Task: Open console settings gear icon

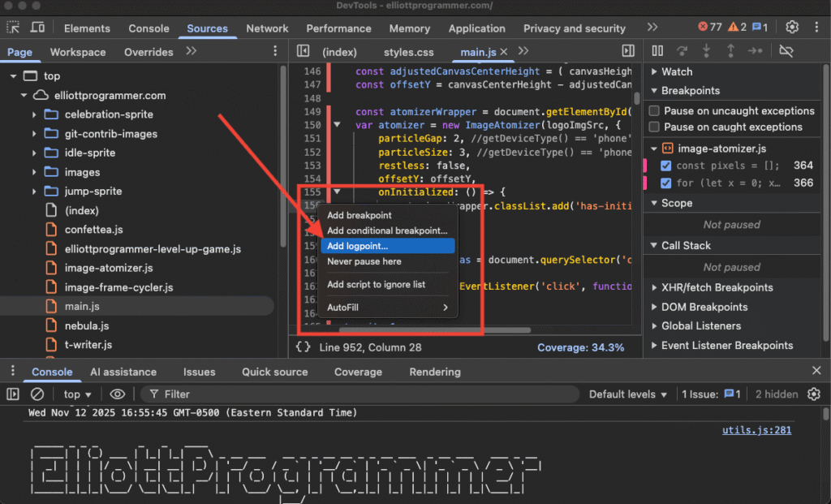Action: coord(814,394)
